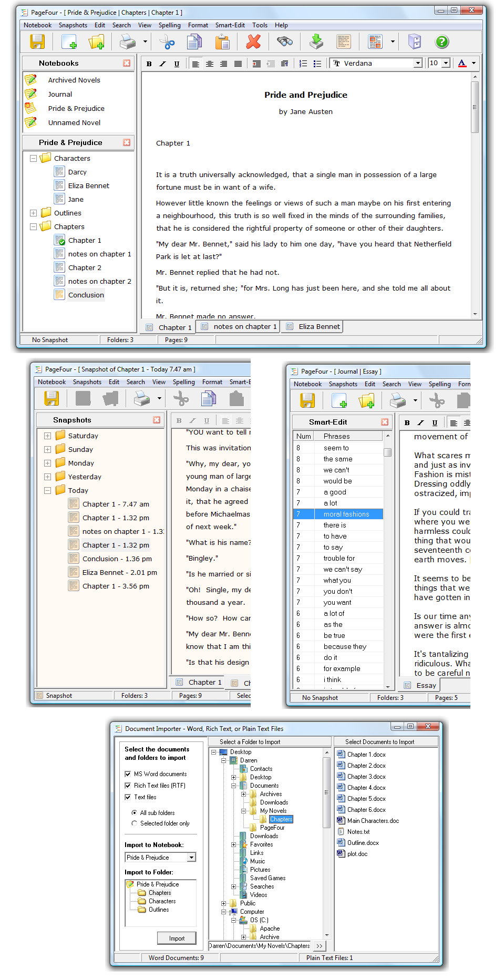Toggle Italic formatting in main editor
Screen dimensions: 504x980
coord(163,64)
